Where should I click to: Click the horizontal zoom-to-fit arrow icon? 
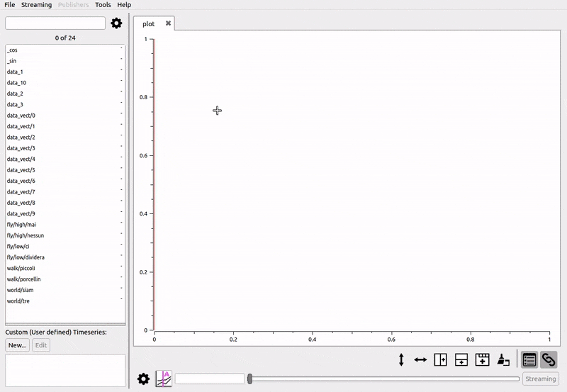coord(420,360)
